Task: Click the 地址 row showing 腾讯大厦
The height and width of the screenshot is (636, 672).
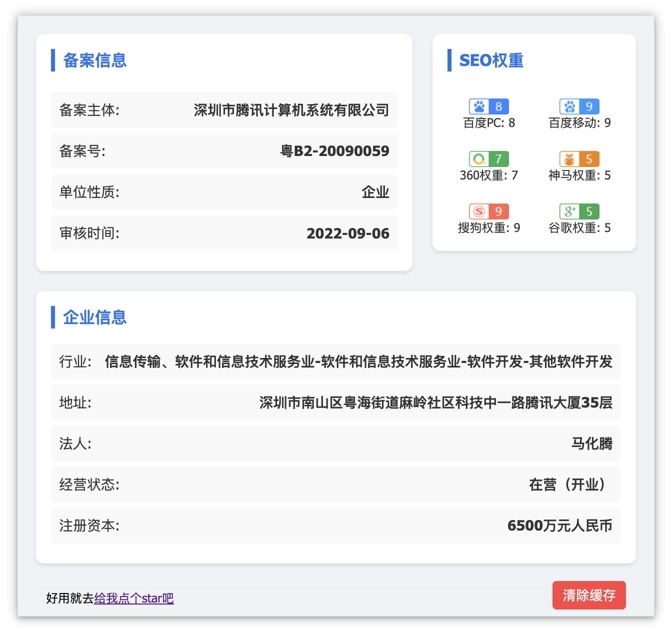Action: [x=435, y=402]
